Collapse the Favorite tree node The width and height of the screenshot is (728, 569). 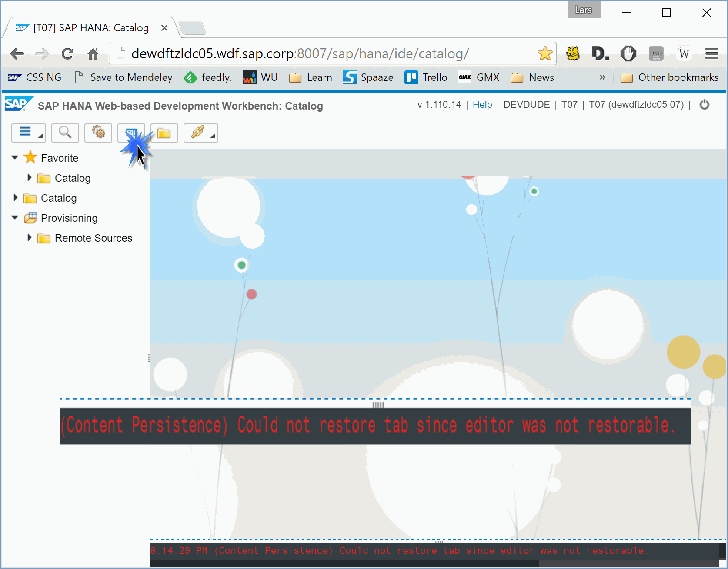(15, 157)
